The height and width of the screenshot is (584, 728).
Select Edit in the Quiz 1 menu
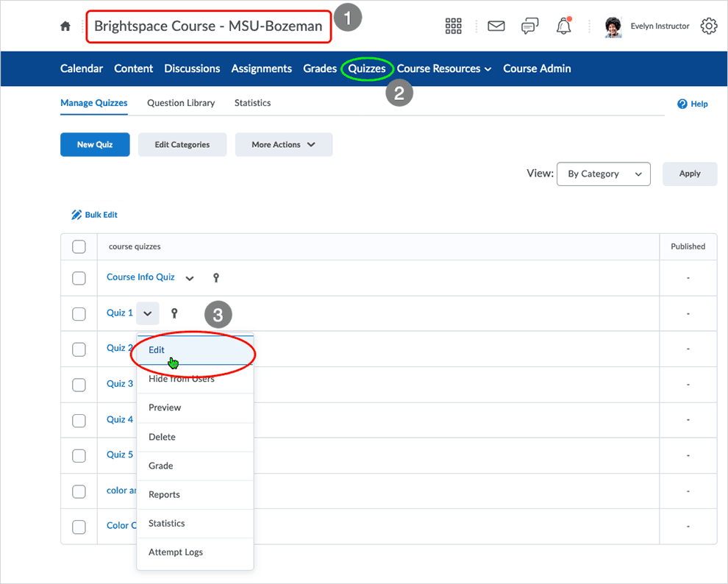(195, 350)
